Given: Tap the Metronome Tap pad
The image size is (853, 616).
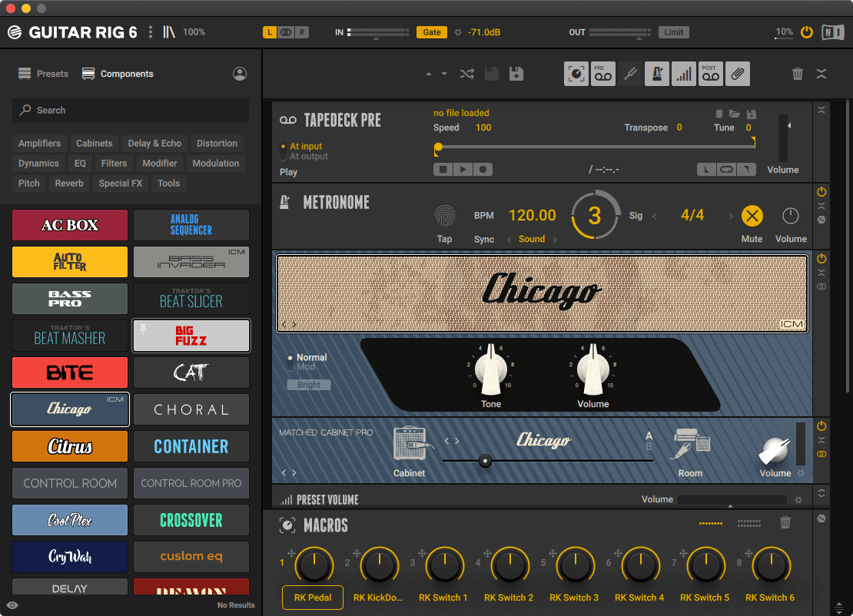Looking at the screenshot, I should [444, 217].
